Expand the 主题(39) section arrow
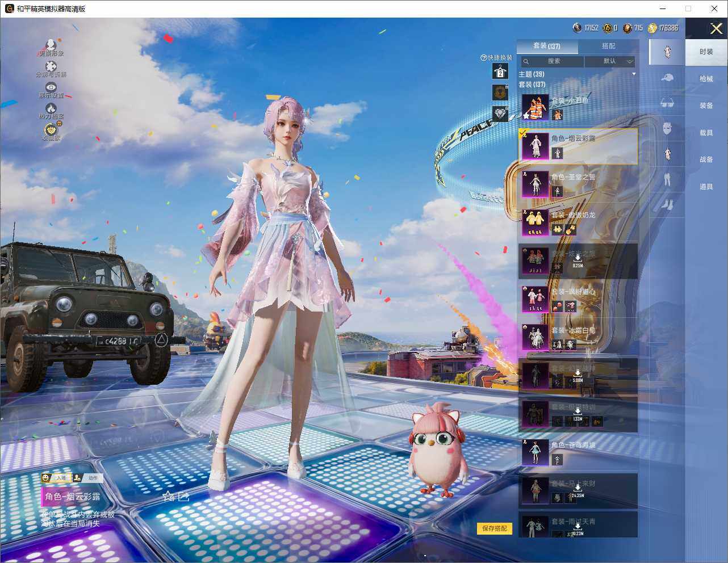The height and width of the screenshot is (563, 728). click(634, 74)
